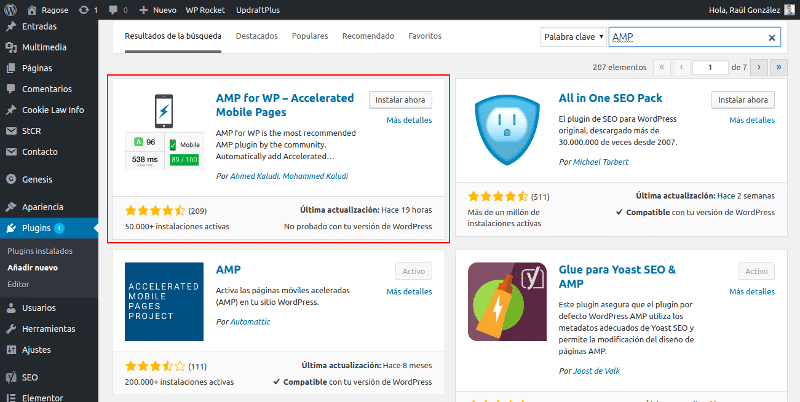This screenshot has height=402, width=800.
Task: Open Añadir nuevo submenu item
Action: click(x=33, y=267)
